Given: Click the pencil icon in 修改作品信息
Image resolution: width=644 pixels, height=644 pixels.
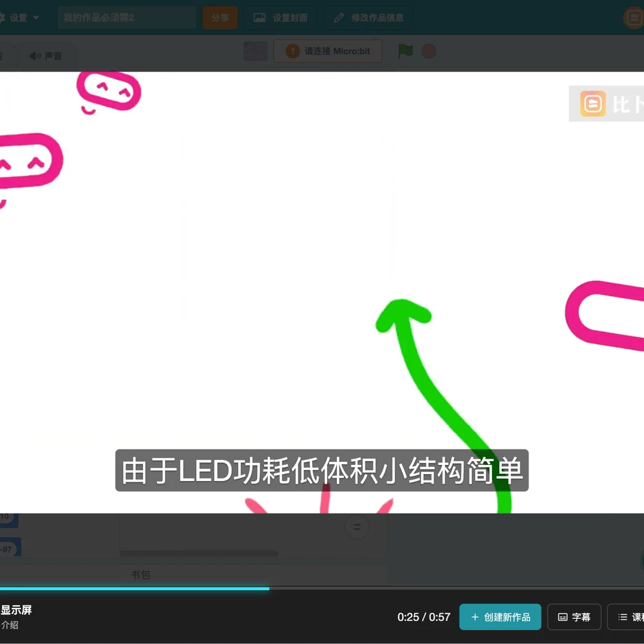Looking at the screenshot, I should coord(339,17).
